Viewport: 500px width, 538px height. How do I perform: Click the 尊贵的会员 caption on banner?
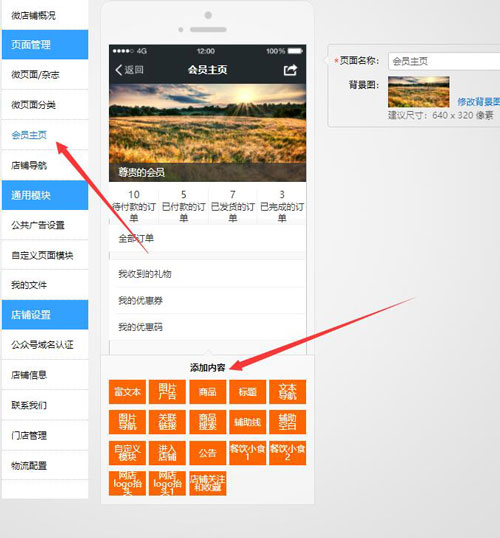tap(141, 172)
